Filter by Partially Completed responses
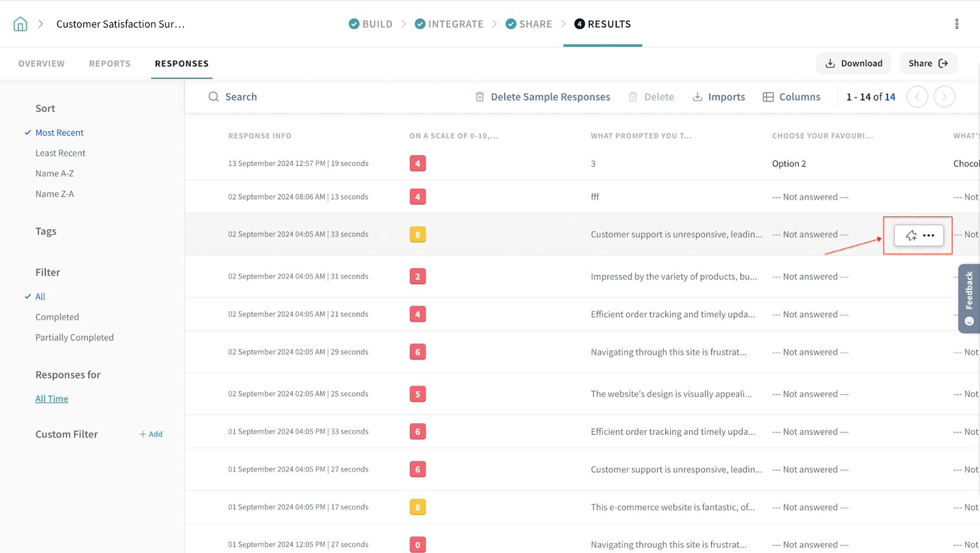This screenshot has height=553, width=980. (x=74, y=337)
